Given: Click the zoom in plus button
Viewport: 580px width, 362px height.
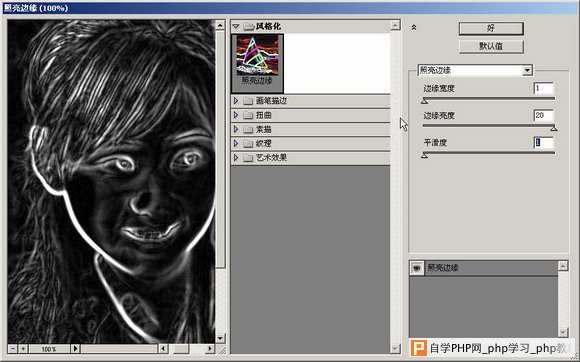Looking at the screenshot, I should point(23,348).
